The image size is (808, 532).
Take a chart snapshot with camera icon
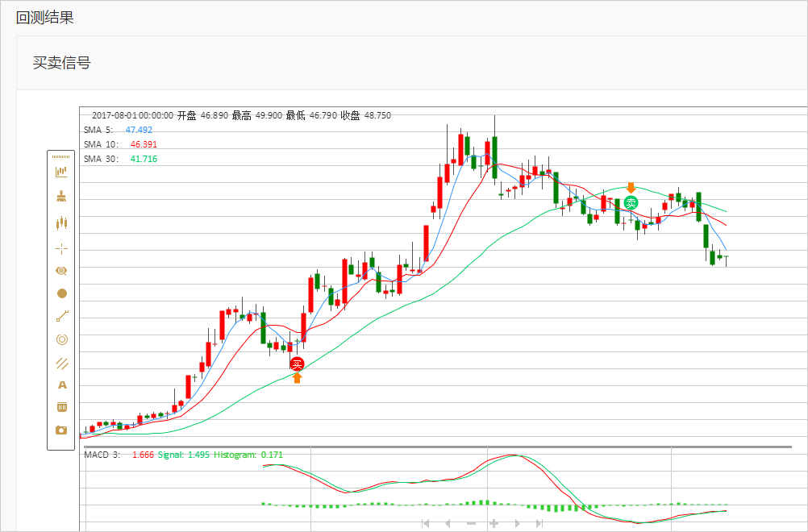click(61, 430)
